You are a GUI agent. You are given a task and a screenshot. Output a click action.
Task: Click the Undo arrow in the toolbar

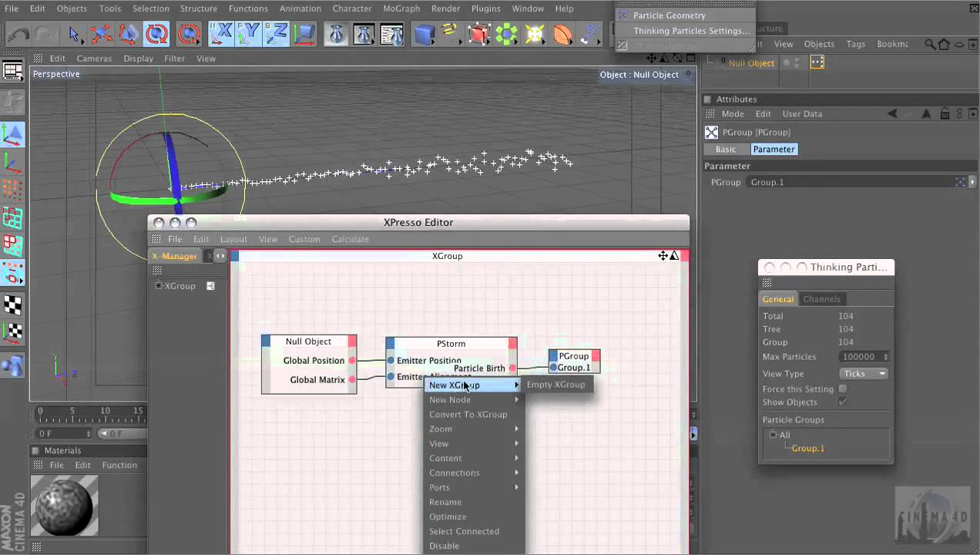[x=18, y=34]
